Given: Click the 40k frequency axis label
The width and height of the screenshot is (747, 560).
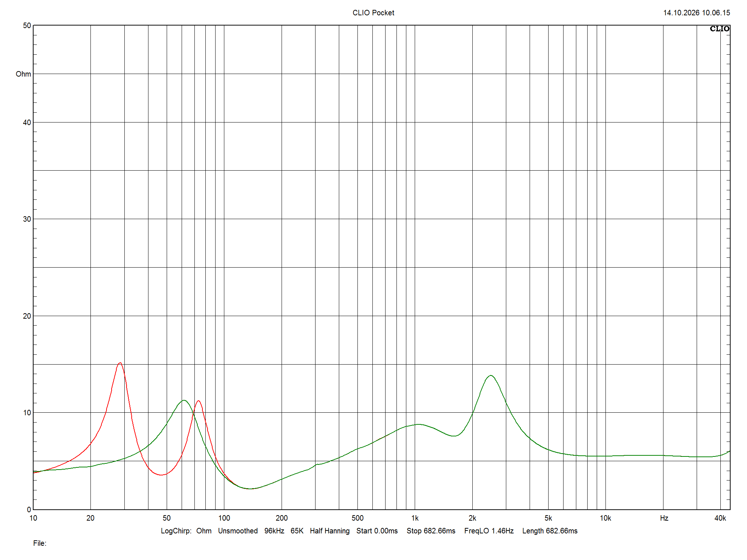Looking at the screenshot, I should (x=720, y=518).
